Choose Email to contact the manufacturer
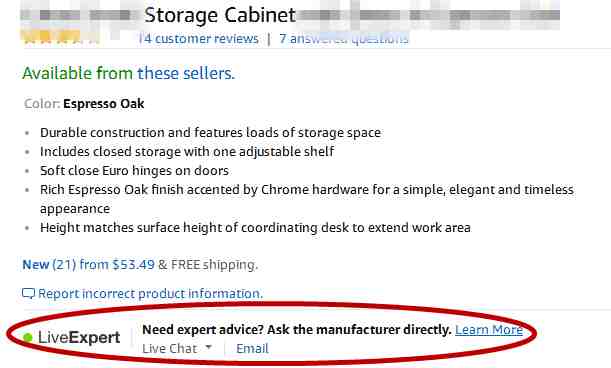The width and height of the screenshot is (611, 368). coord(252,349)
